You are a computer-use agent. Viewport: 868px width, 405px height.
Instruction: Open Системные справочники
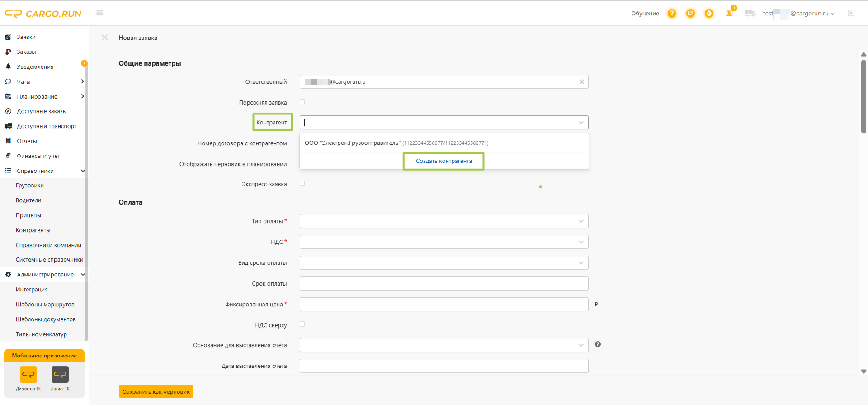(x=49, y=260)
